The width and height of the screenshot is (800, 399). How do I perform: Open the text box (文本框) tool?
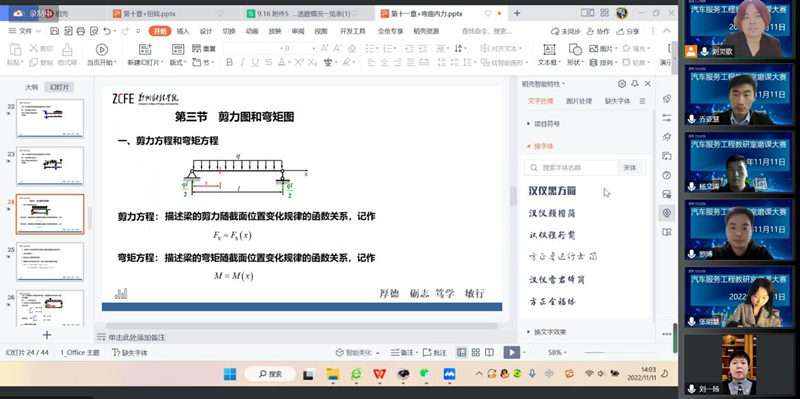(549, 49)
